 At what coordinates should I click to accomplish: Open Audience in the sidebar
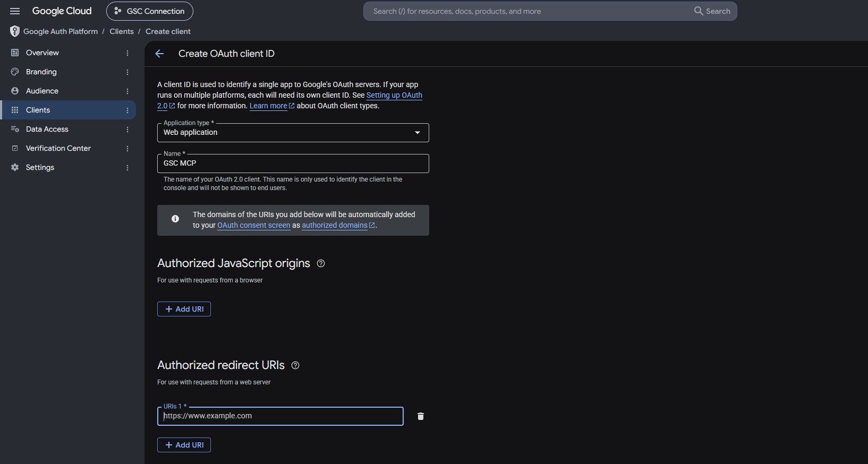[68, 91]
